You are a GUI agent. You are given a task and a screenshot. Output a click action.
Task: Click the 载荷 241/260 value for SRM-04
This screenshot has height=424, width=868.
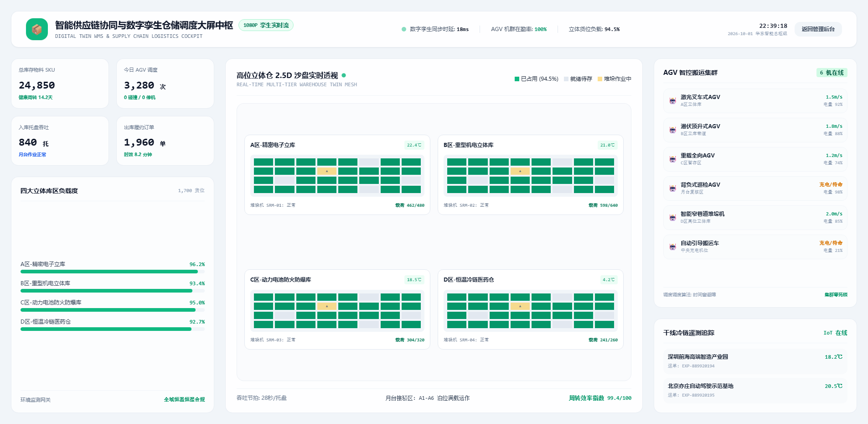pos(603,340)
